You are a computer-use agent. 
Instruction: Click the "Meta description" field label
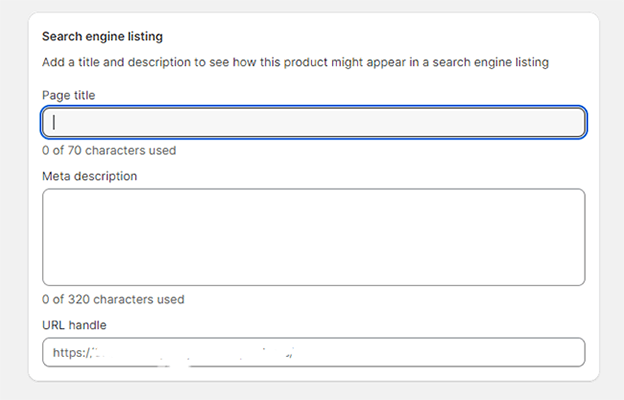coord(90,176)
